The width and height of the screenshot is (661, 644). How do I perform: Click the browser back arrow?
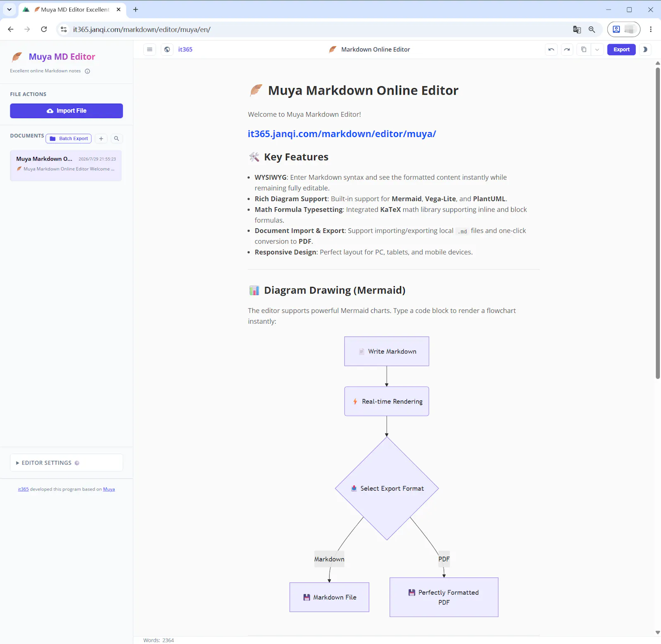pos(11,29)
